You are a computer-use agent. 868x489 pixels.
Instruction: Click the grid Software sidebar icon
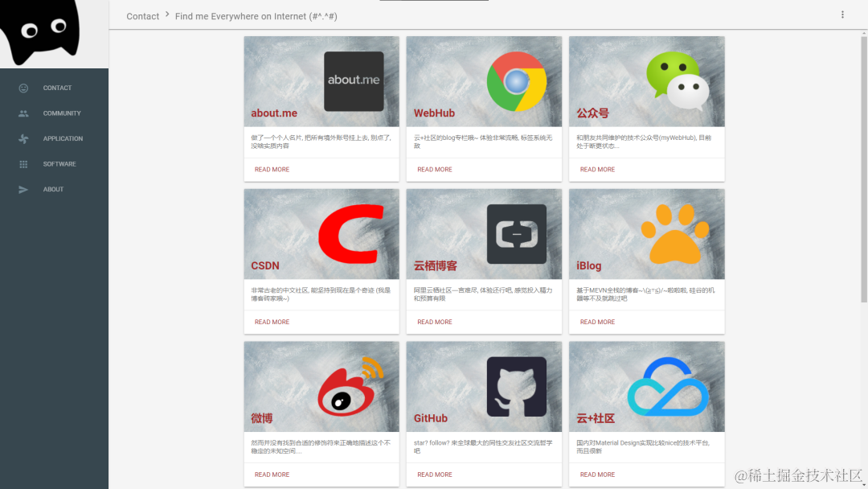[23, 165]
